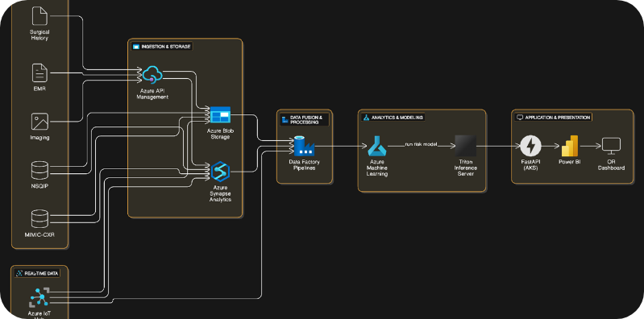644x319 pixels.
Task: Select the Power BI icon
Action: coord(570,146)
